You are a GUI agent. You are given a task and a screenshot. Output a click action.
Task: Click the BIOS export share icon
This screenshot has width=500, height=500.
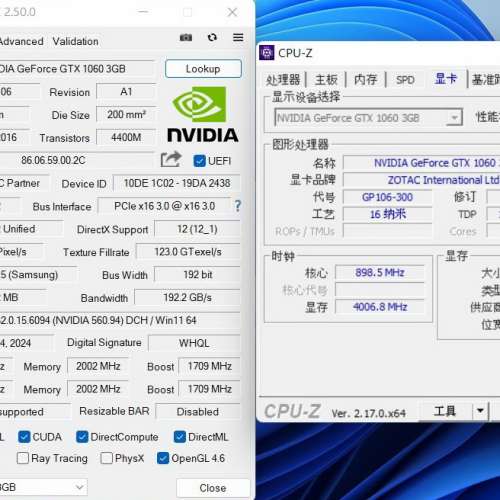[x=171, y=159]
